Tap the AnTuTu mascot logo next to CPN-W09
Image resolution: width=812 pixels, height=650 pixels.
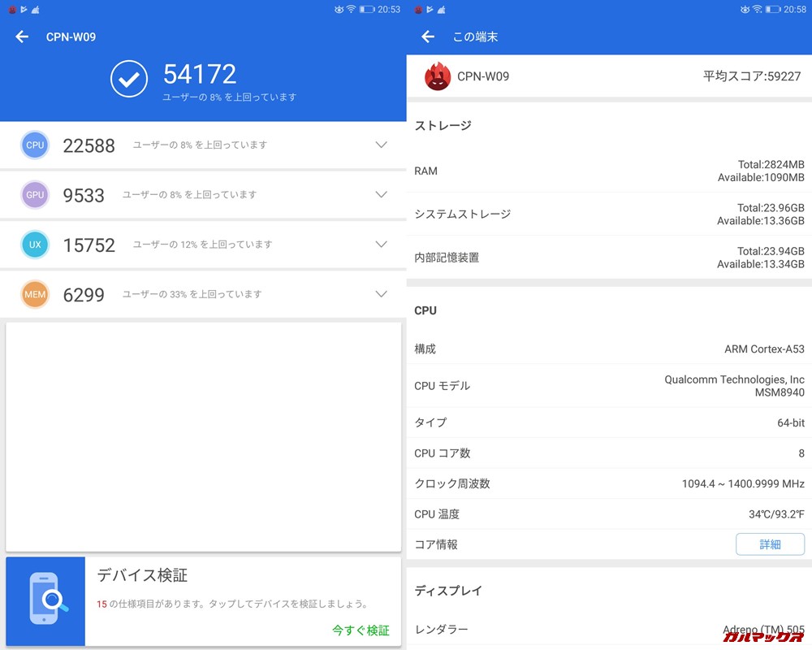pyautogui.click(x=438, y=77)
